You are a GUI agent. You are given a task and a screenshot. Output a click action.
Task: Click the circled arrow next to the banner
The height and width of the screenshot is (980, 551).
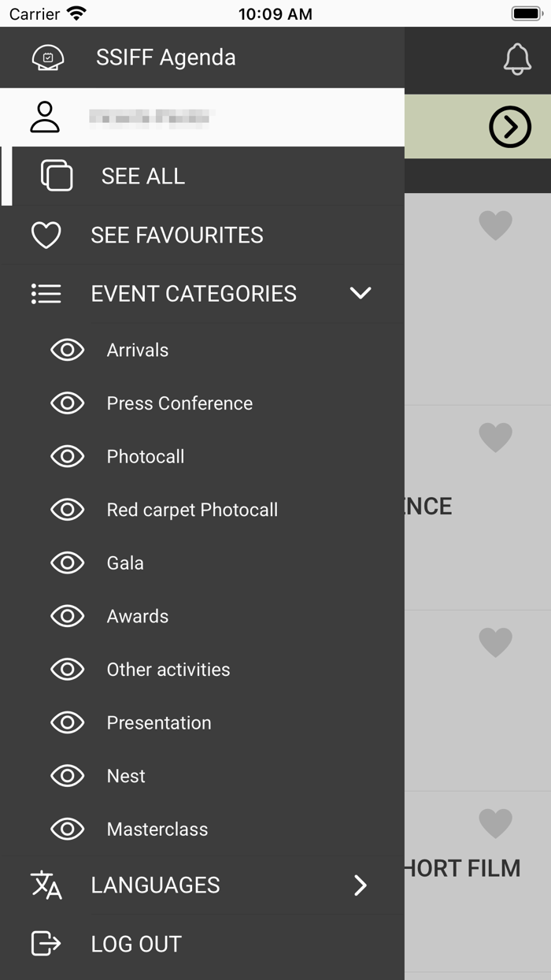click(510, 127)
